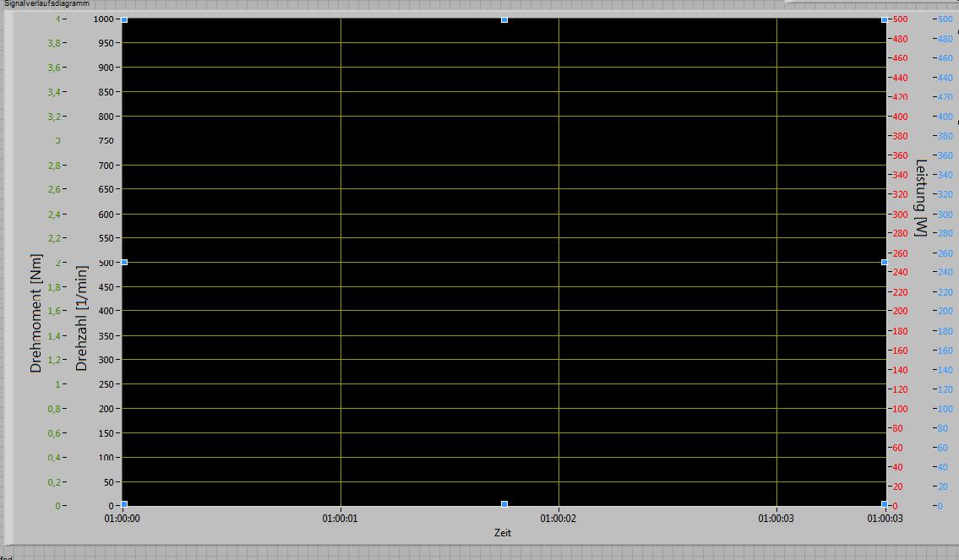Click the green 0,4 Drehmoment scale value
Screen dimensions: 959x560
pos(54,457)
